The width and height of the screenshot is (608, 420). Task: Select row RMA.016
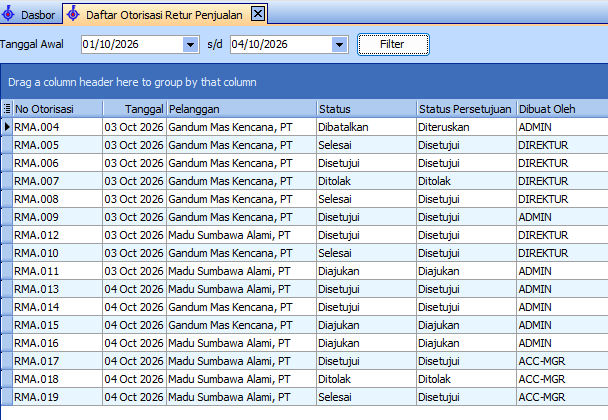(305, 343)
